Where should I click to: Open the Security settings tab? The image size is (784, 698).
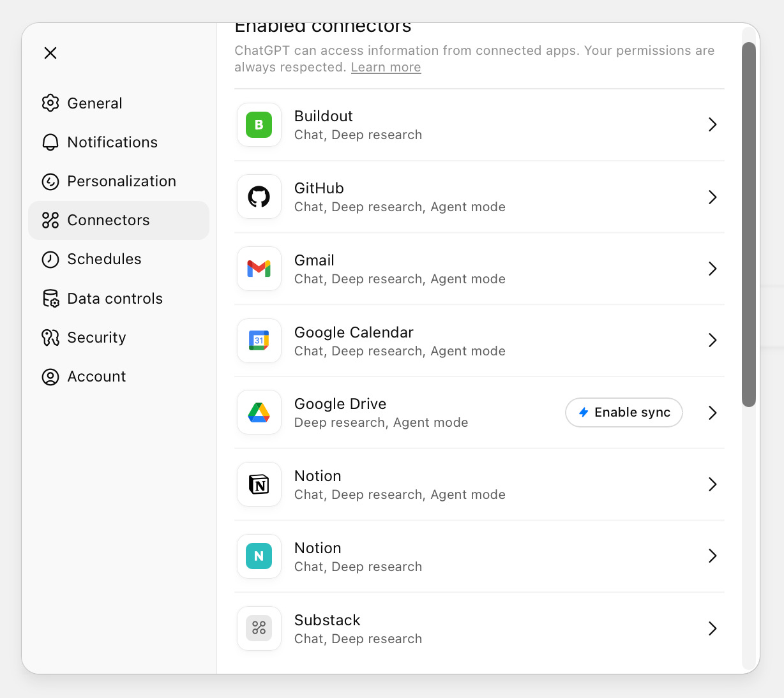click(119, 338)
